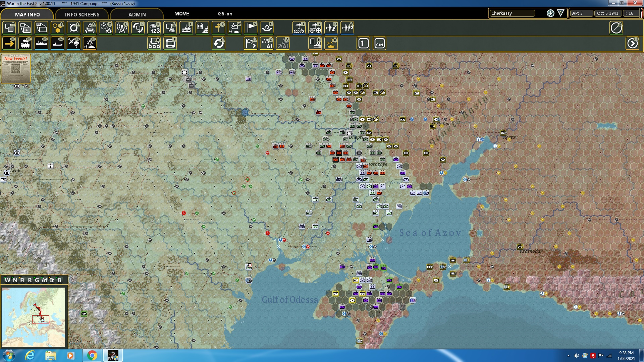Activate the air transport parachute mode (F9)

click(73, 44)
